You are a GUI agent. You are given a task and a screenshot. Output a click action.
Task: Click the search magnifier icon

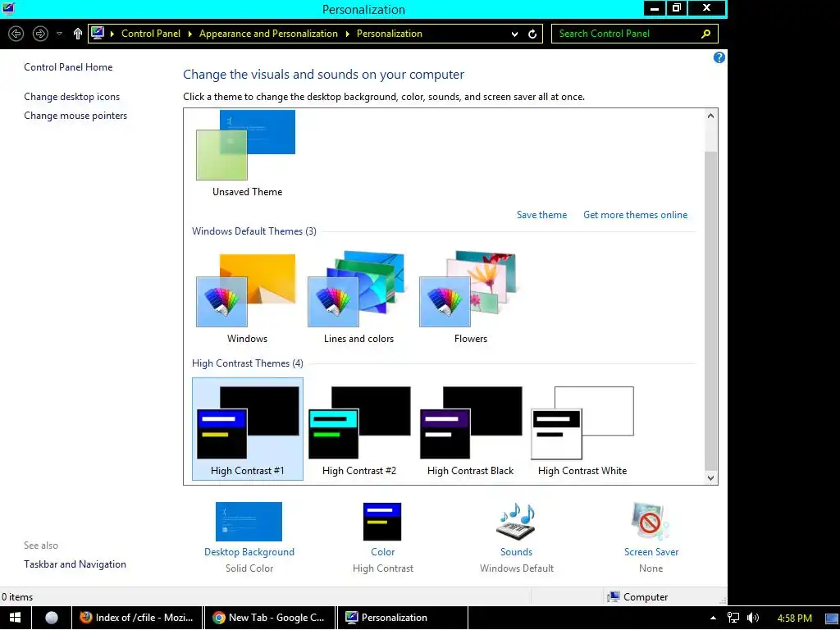tap(706, 34)
